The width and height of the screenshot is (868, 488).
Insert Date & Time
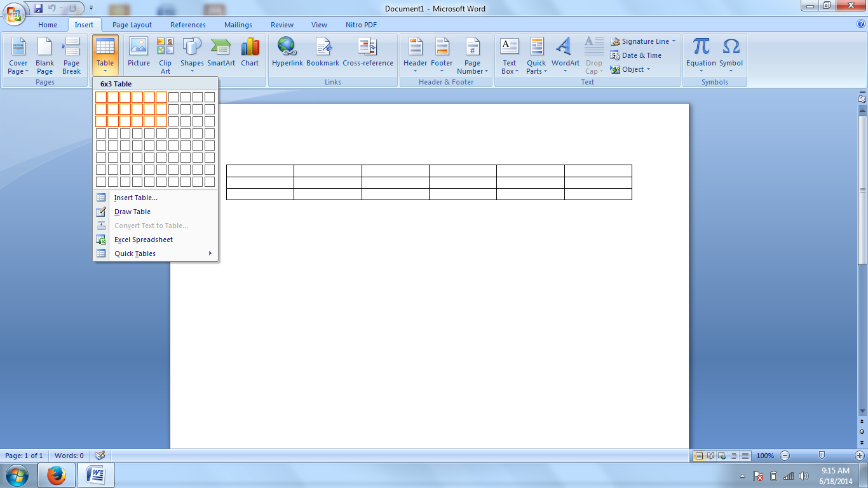pyautogui.click(x=636, y=55)
